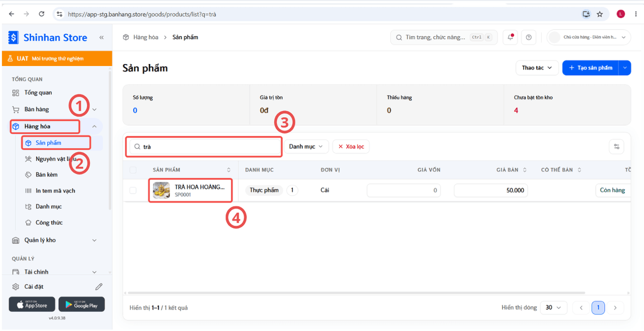Click the table's horizontal scrollbar

point(356,293)
